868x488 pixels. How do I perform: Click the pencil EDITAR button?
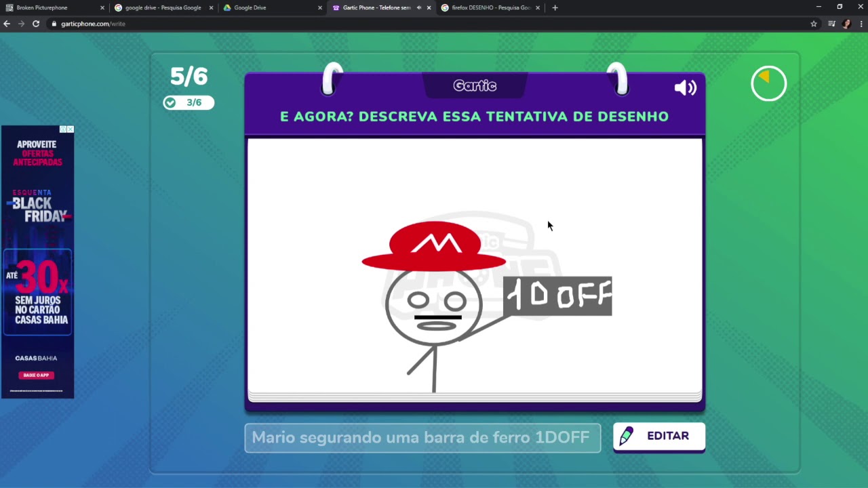[x=658, y=436]
